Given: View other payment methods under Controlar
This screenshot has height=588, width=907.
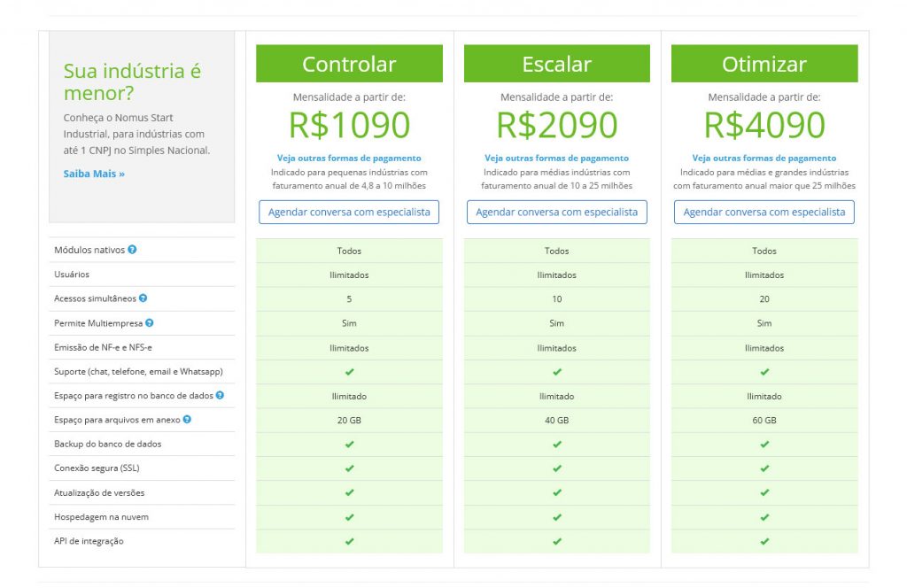Looking at the screenshot, I should [x=349, y=159].
